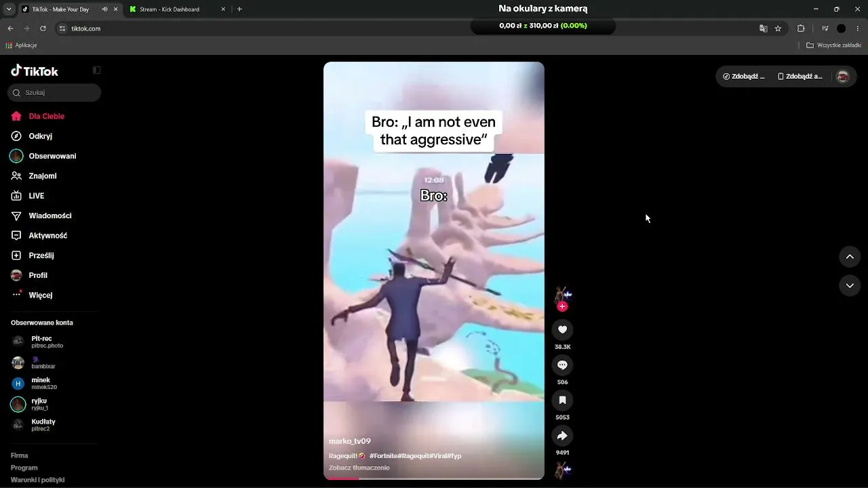Screen dimensions: 868x488
Task: Click the #Fortnite hashtag
Action: (385, 456)
